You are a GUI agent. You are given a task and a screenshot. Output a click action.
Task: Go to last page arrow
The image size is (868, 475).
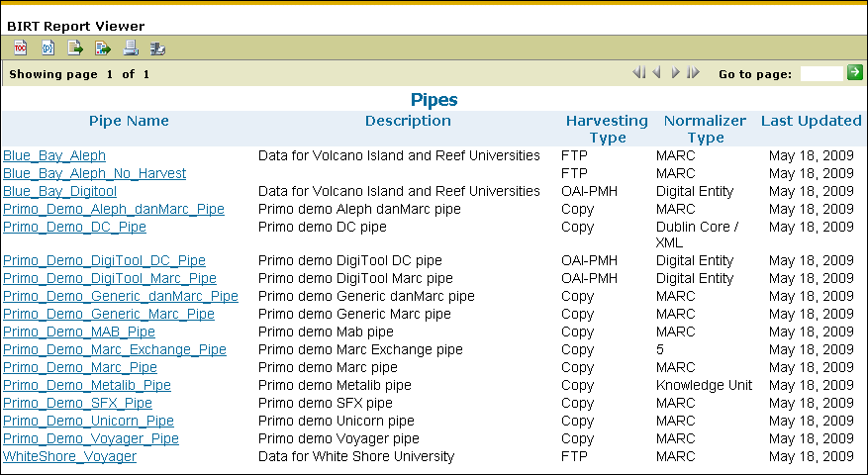(x=693, y=72)
